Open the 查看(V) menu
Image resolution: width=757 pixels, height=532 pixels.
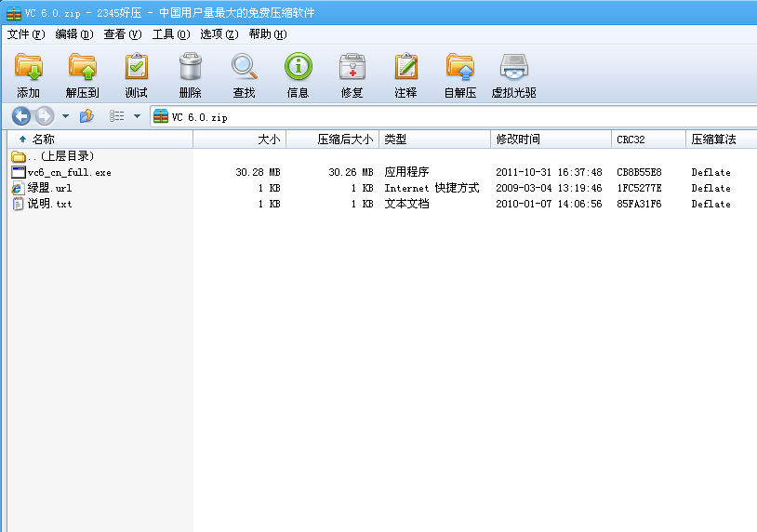pos(122,34)
